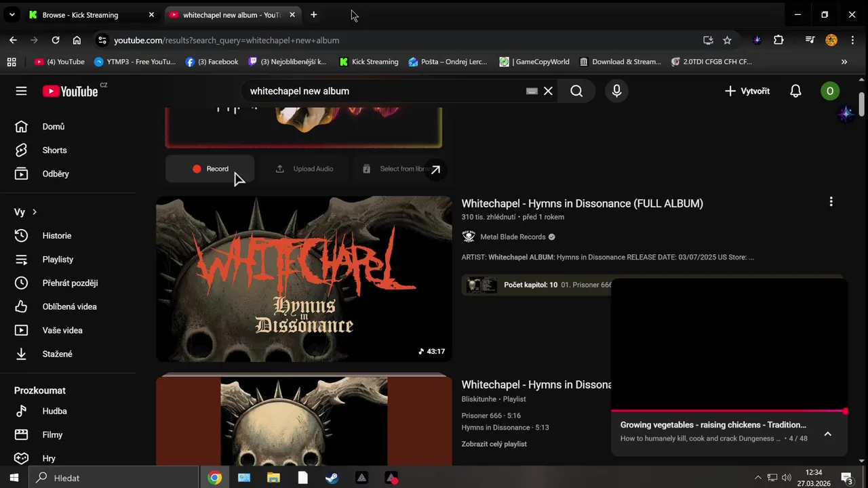Expand the Počet kapitol: 10 chapters row
The height and width of the screenshot is (488, 868).
(x=537, y=285)
